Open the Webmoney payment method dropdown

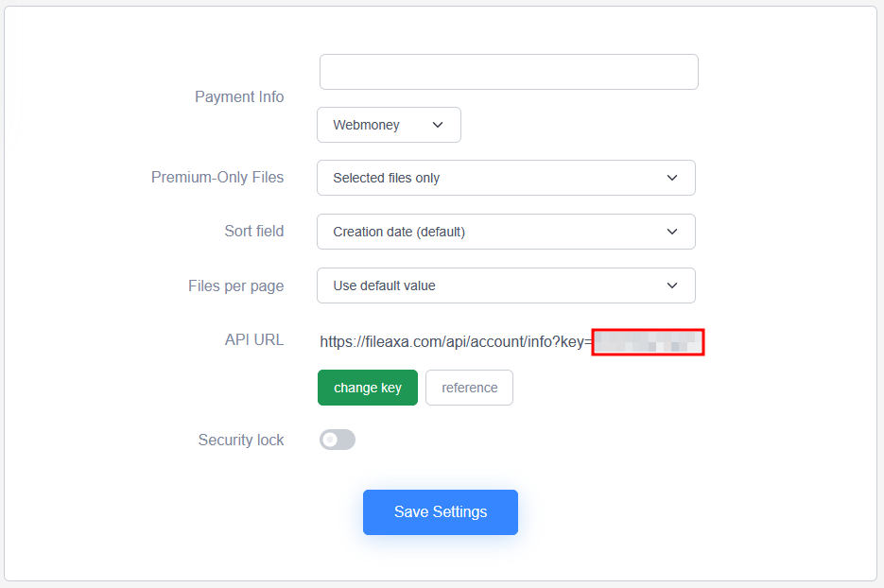pos(389,125)
